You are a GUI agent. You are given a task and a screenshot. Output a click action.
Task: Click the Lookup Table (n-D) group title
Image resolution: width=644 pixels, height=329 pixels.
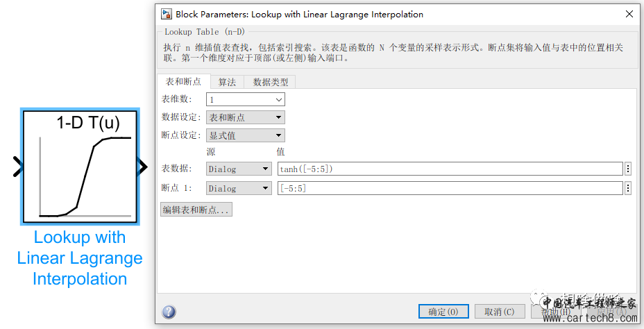205,32
